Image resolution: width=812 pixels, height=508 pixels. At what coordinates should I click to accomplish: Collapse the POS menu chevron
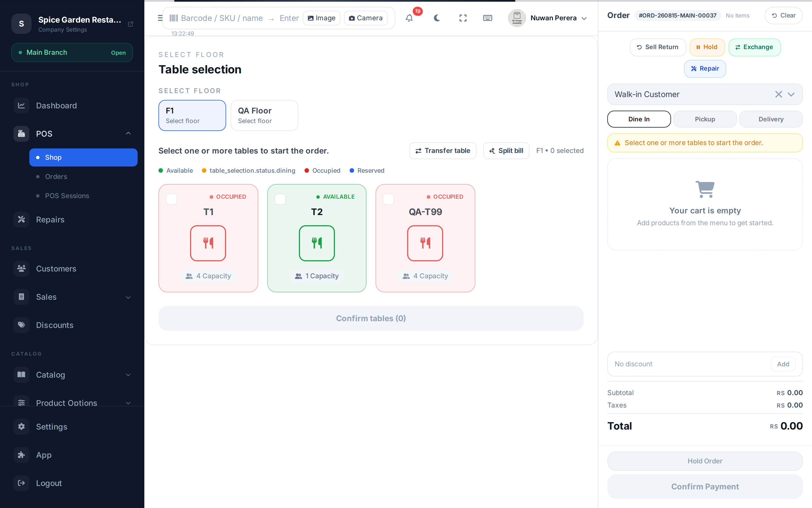pyautogui.click(x=128, y=133)
